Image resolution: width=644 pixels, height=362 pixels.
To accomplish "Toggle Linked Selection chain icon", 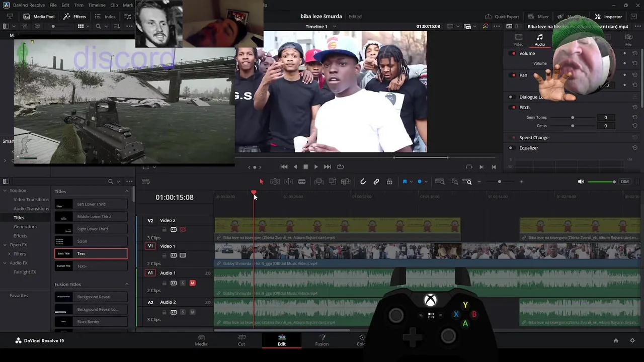I will pyautogui.click(x=376, y=182).
